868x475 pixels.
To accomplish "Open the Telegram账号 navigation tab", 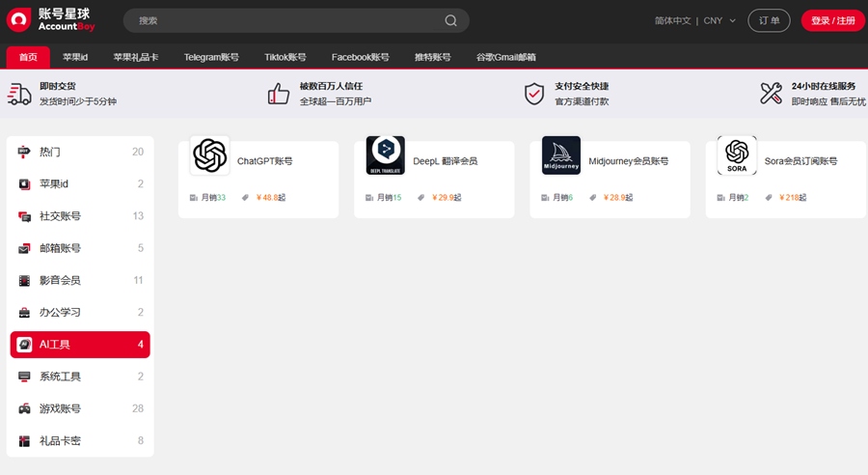I will [211, 57].
